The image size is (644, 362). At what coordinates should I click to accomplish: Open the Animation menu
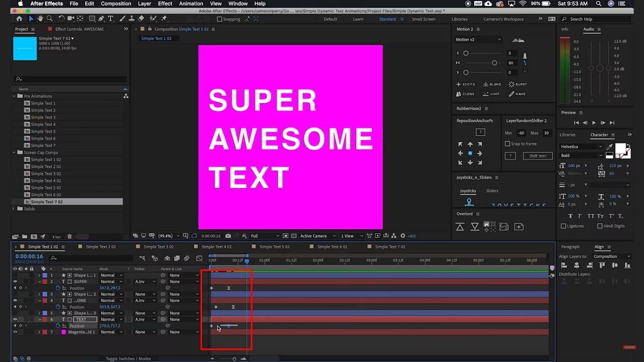[x=191, y=3]
